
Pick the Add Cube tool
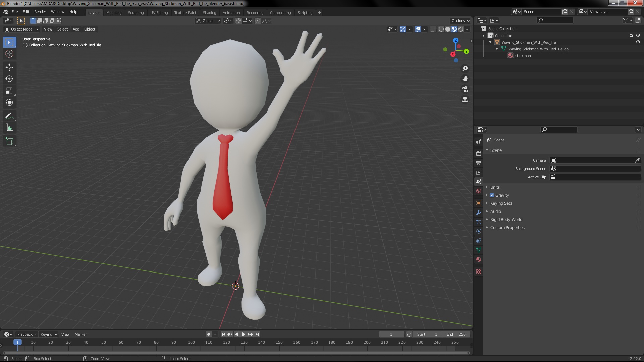pyautogui.click(x=9, y=141)
